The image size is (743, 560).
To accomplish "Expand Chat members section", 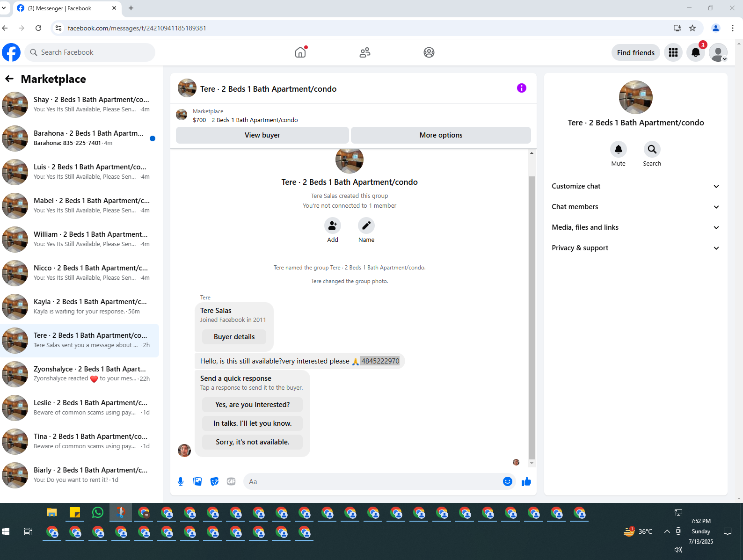I will 635,207.
